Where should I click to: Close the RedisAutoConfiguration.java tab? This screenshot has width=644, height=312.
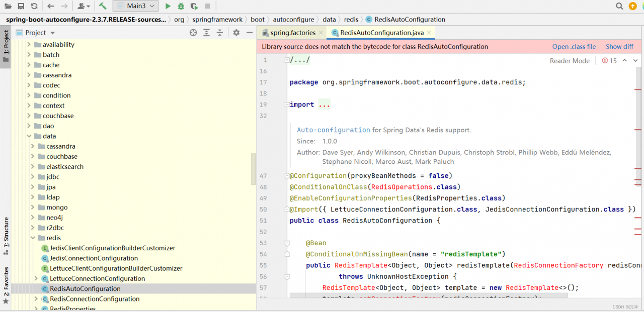(429, 33)
